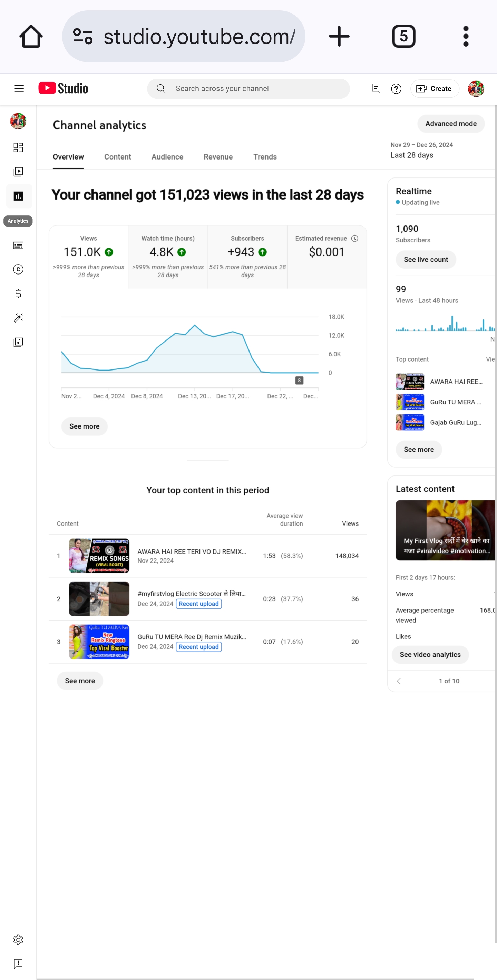Switch to the Content tab

click(x=117, y=157)
